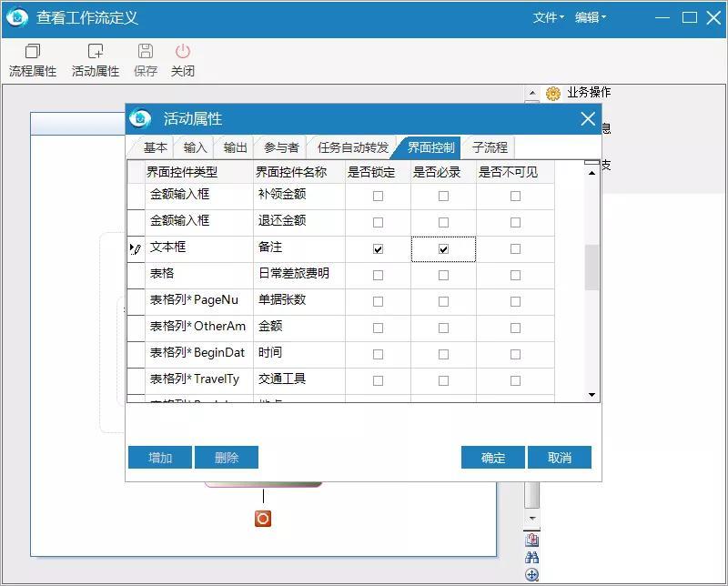Click the 界面控件类型 column header

pyautogui.click(x=198, y=172)
